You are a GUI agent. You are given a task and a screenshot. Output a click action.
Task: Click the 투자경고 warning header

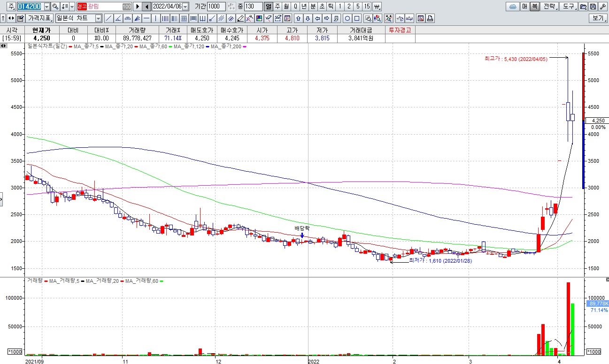coord(400,30)
